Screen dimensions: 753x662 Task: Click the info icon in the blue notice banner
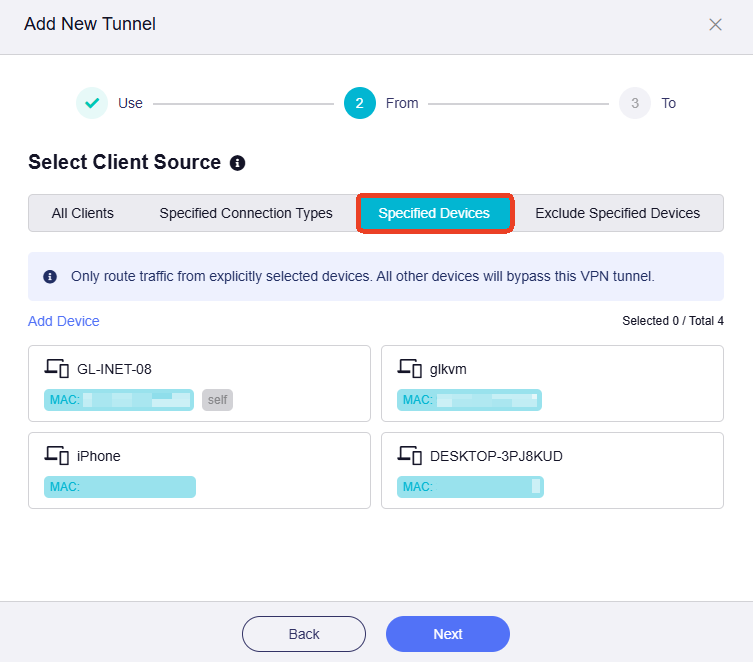point(50,276)
